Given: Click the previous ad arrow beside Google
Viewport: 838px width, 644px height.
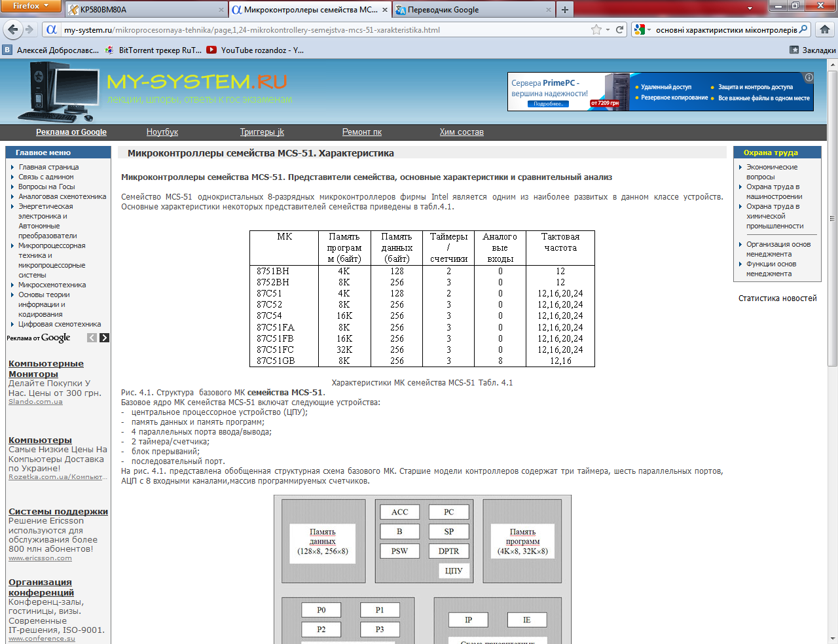Looking at the screenshot, I should 92,338.
